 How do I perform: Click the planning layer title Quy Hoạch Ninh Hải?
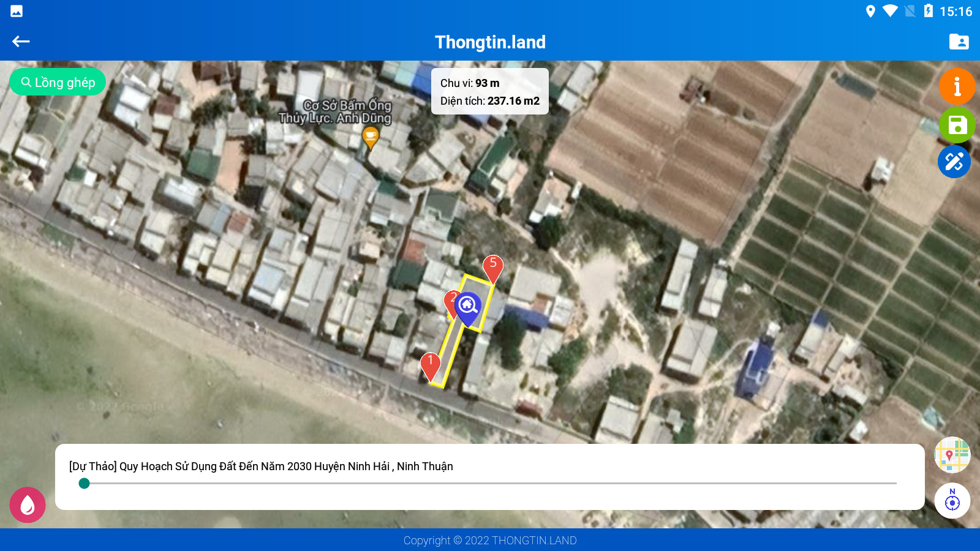coord(261,467)
